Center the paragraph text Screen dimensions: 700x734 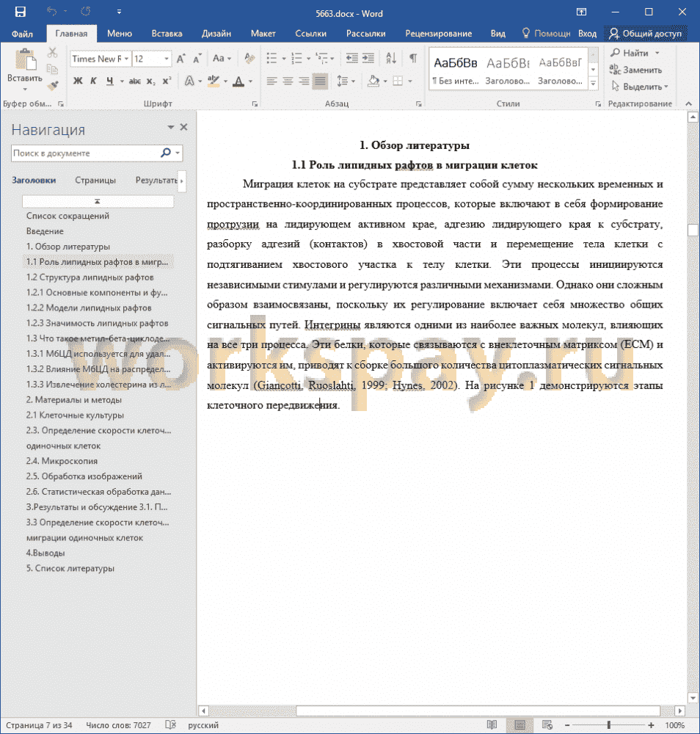pos(288,81)
